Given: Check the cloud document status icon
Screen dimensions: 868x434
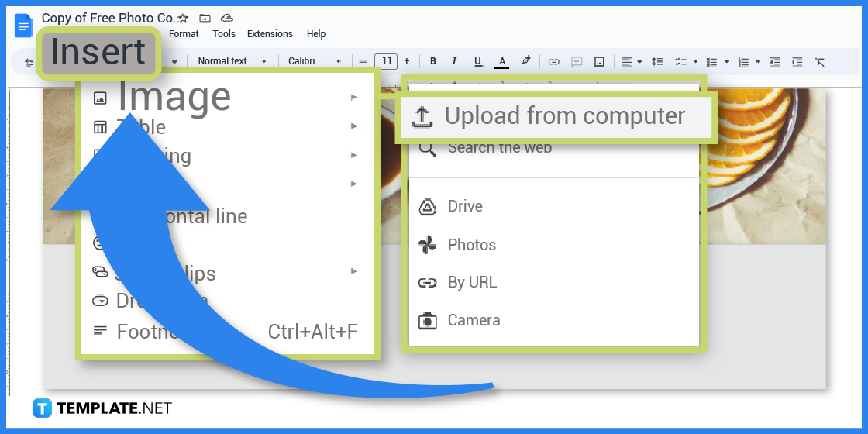Looking at the screenshot, I should point(226,19).
